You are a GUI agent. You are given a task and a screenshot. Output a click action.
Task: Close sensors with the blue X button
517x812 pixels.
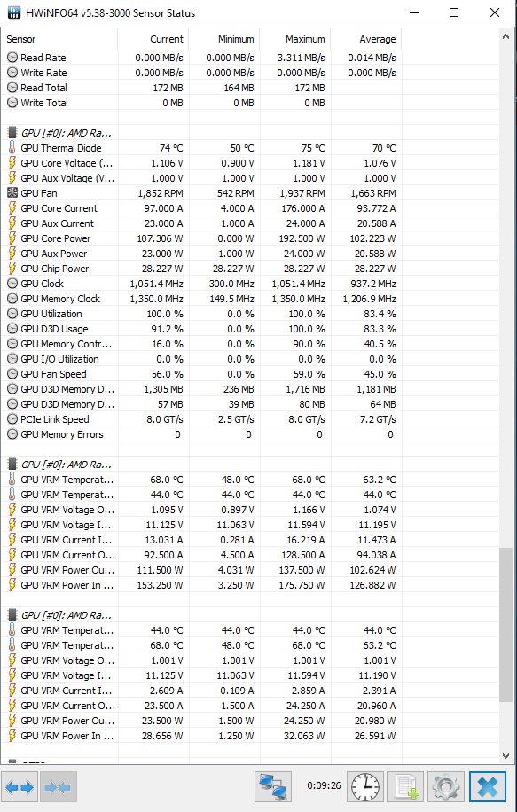pos(488,787)
